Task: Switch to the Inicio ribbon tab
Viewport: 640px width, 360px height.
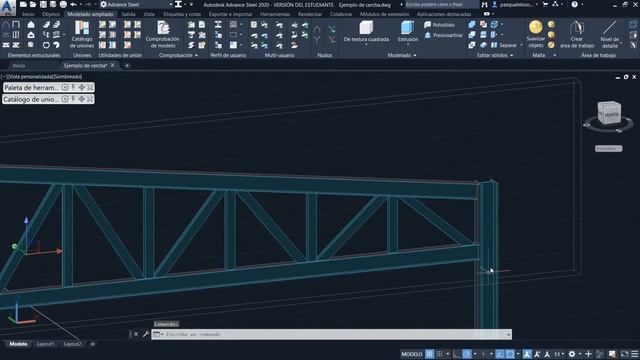Action: 28,14
